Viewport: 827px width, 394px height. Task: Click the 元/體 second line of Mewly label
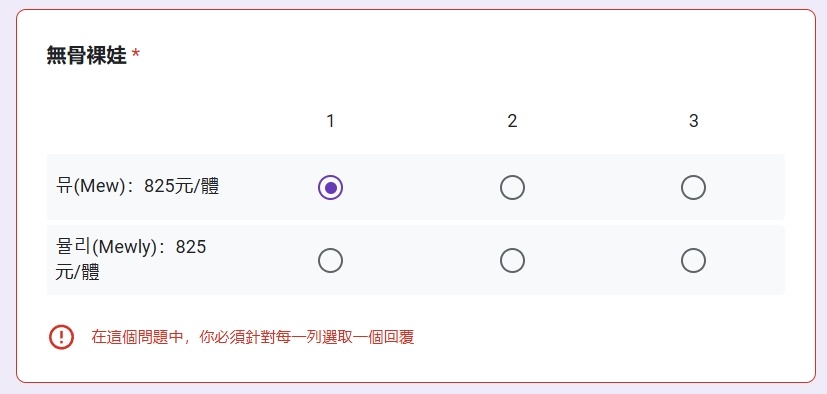[78, 272]
